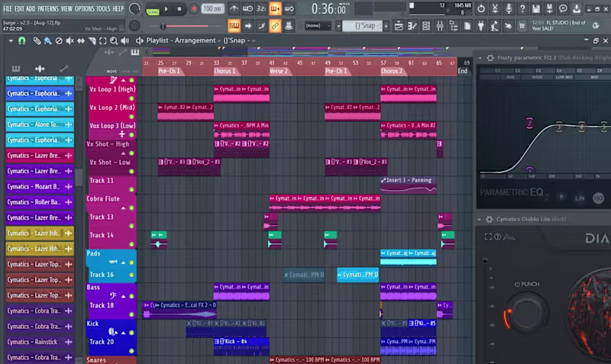Viewport: 611px width, 364px height.
Task: Open the PATTERNS menu
Action: pyautogui.click(x=48, y=8)
